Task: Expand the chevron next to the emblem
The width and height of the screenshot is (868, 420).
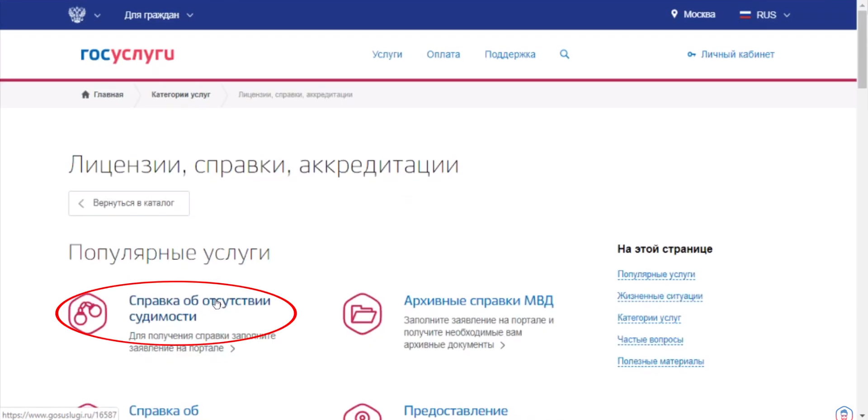Action: (x=97, y=15)
